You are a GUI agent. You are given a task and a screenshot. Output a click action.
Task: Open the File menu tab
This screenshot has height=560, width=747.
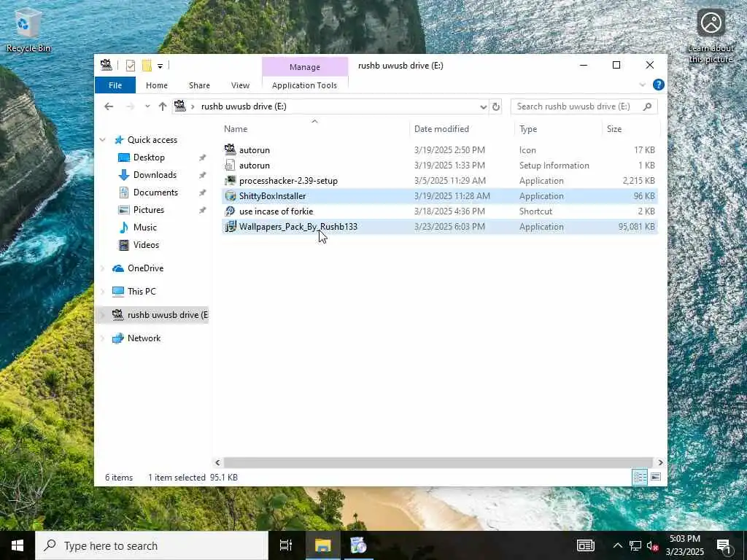tap(115, 85)
